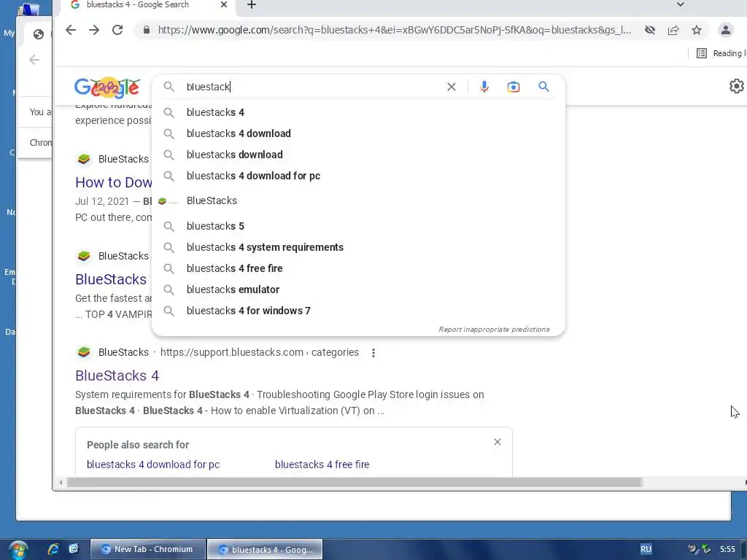Pick 'bluestacks 4 system requirements' suggestion
Viewport: 747px width, 560px height.
click(358, 247)
